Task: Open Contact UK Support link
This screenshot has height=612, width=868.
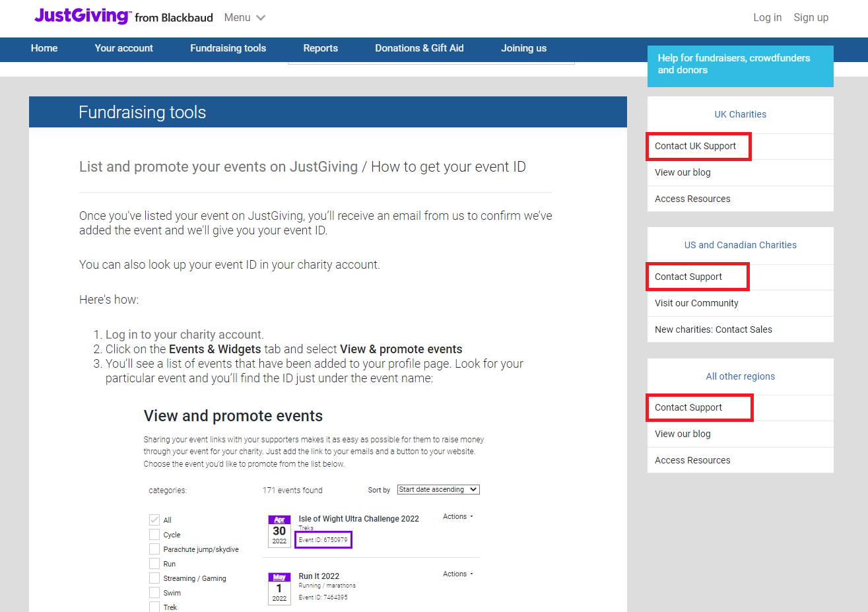Action: pyautogui.click(x=695, y=146)
